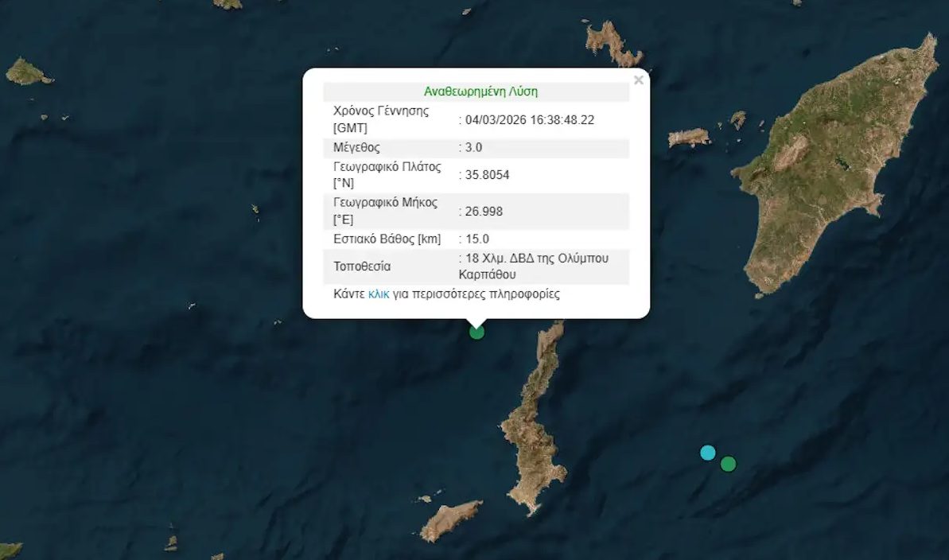Click the magnitude value 3.0

point(473,147)
